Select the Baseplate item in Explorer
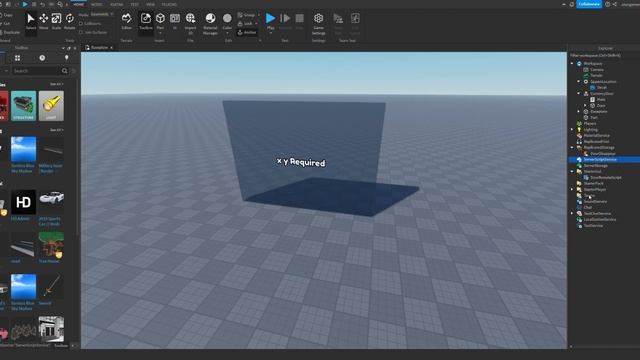 (598, 111)
